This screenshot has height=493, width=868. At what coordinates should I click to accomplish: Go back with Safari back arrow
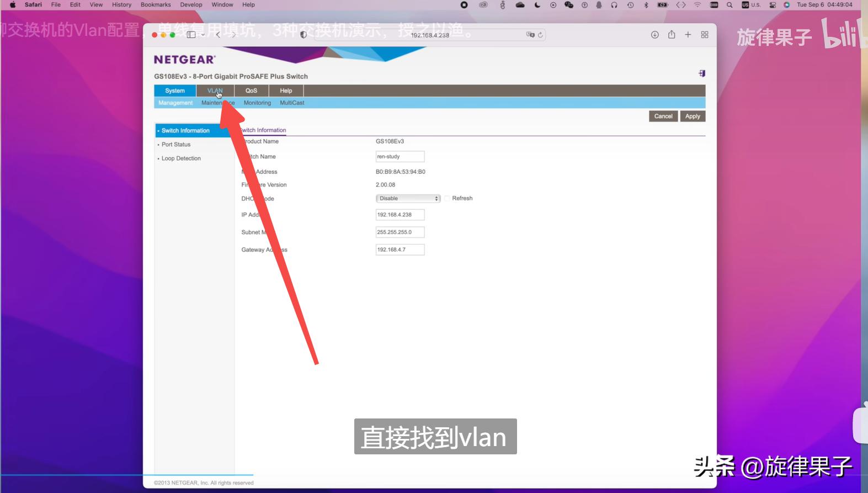218,35
